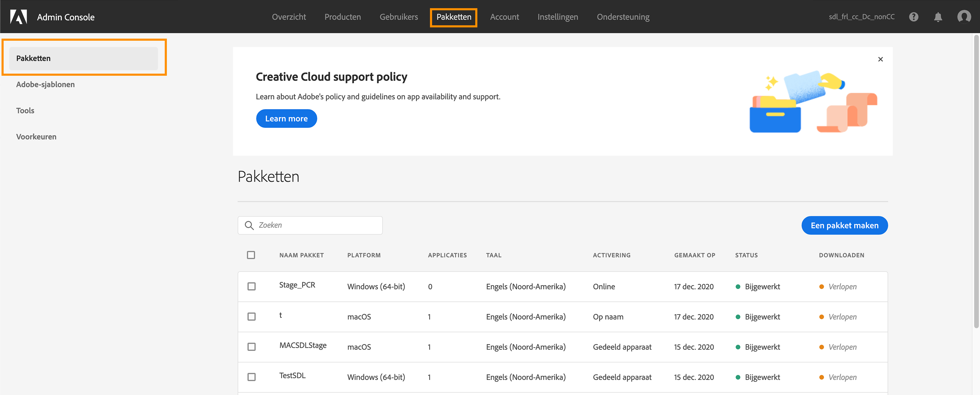This screenshot has height=395, width=980.
Task: Tick the checkbox for Stage_PCR package
Action: (x=252, y=287)
